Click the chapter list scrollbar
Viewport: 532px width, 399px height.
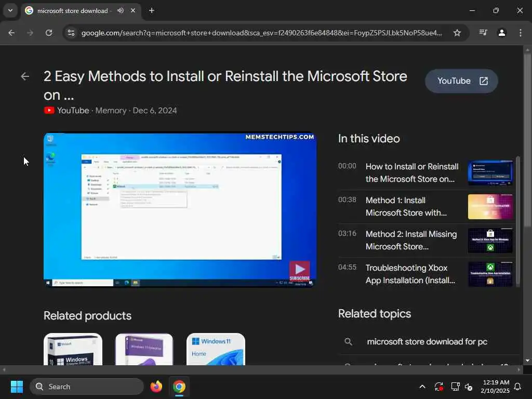pyautogui.click(x=518, y=220)
